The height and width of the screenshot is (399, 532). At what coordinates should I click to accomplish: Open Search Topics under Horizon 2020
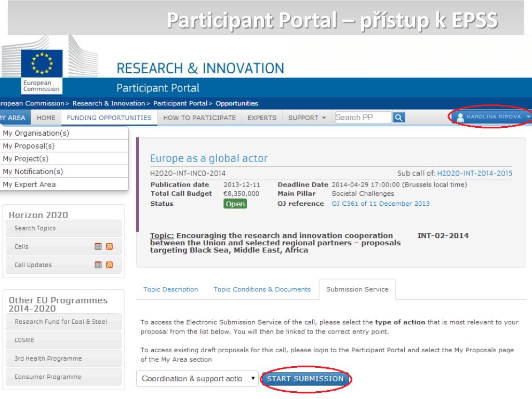coord(63,229)
